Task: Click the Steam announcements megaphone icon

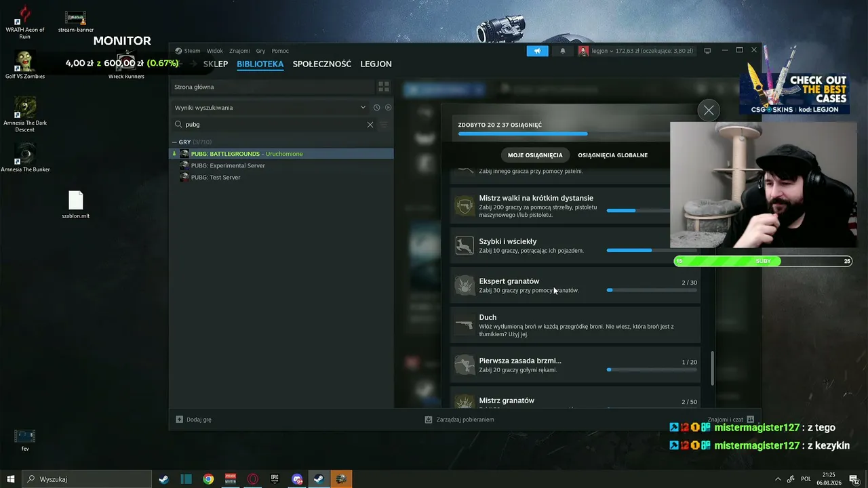Action: pyautogui.click(x=537, y=51)
